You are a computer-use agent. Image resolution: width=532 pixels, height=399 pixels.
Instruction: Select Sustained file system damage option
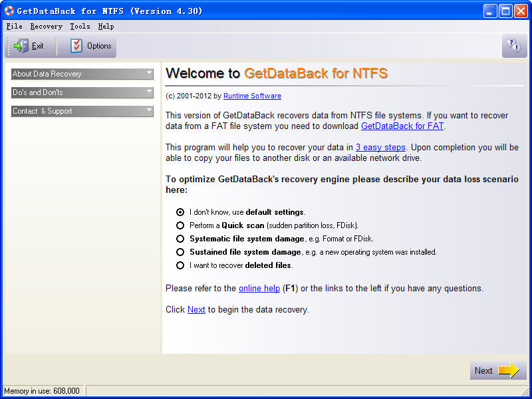(x=180, y=252)
